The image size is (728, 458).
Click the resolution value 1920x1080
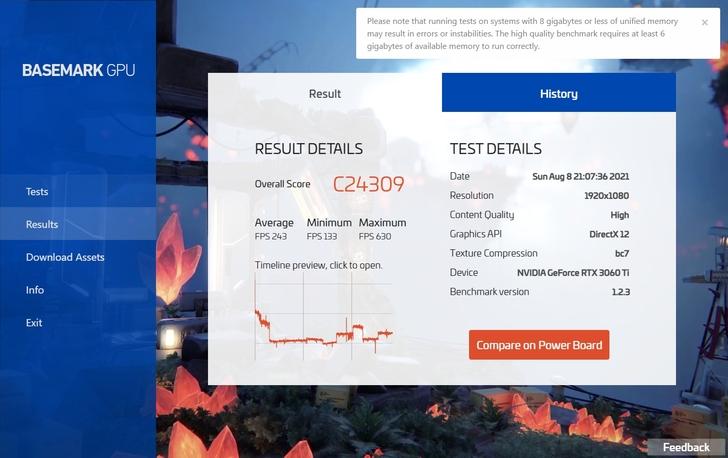(x=606, y=196)
